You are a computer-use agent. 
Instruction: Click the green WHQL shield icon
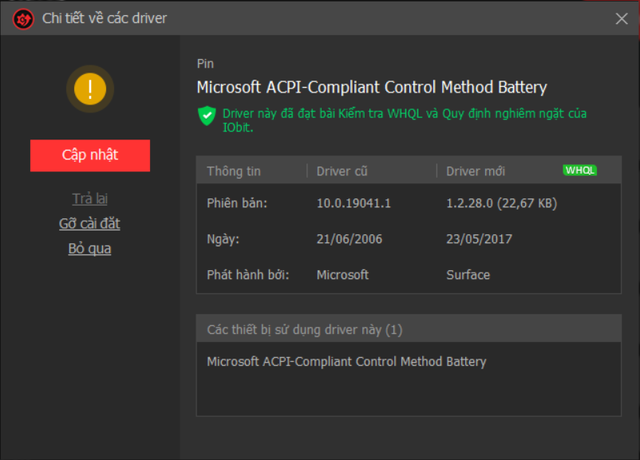[x=207, y=115]
